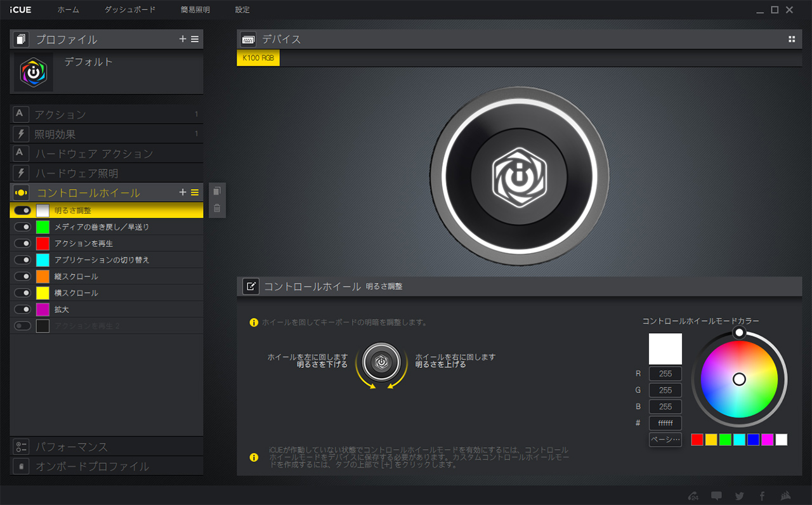Click the G value input field
The height and width of the screenshot is (505, 812).
tap(665, 390)
